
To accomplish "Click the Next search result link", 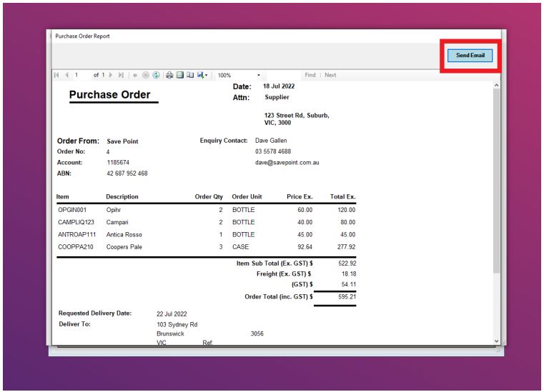I will coord(330,75).
